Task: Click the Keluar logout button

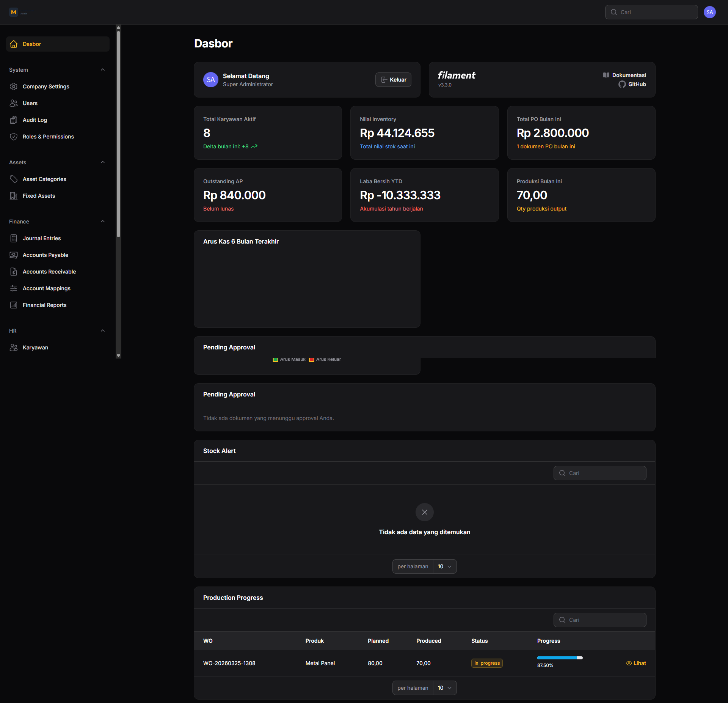Action: 393,80
